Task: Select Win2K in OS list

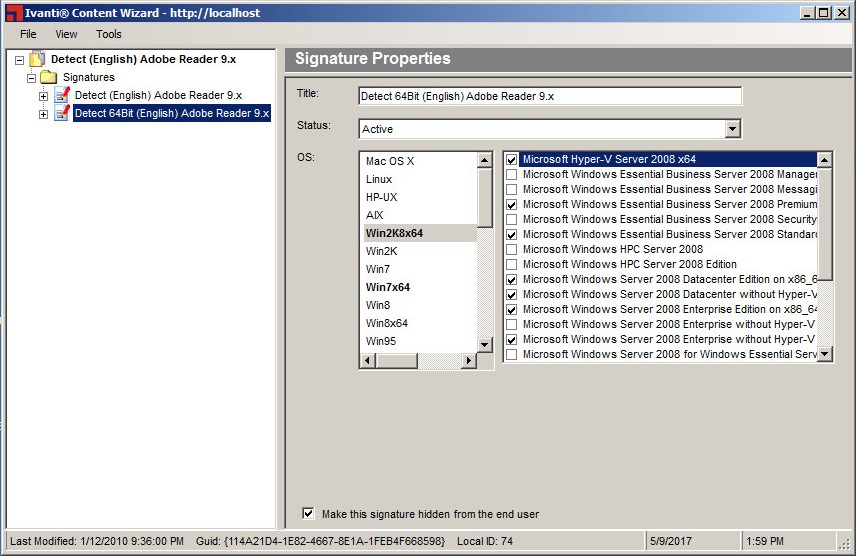Action: click(x=382, y=251)
